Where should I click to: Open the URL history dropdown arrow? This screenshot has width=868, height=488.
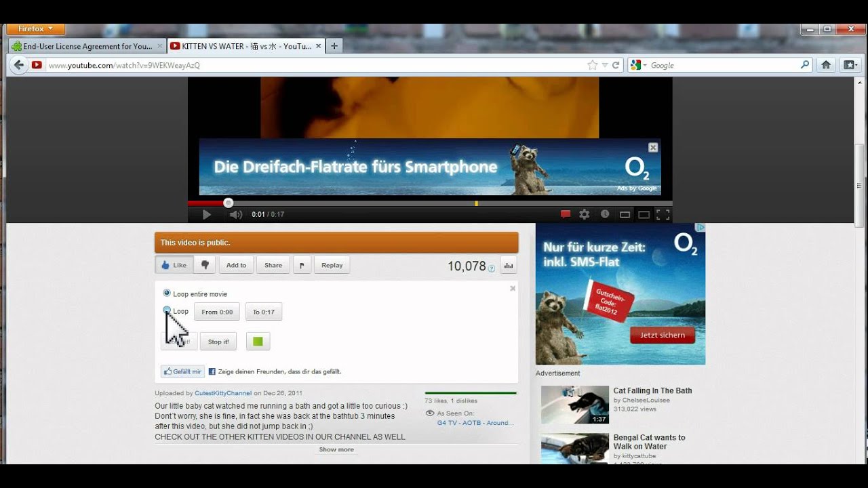(x=605, y=66)
